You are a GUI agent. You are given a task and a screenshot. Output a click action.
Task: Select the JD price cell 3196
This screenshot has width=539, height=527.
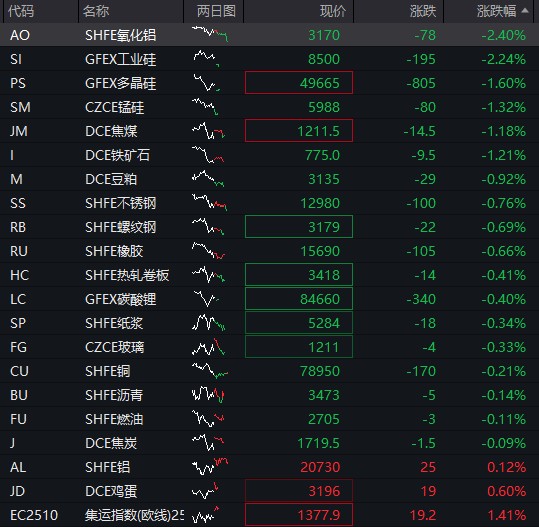[x=299, y=491]
